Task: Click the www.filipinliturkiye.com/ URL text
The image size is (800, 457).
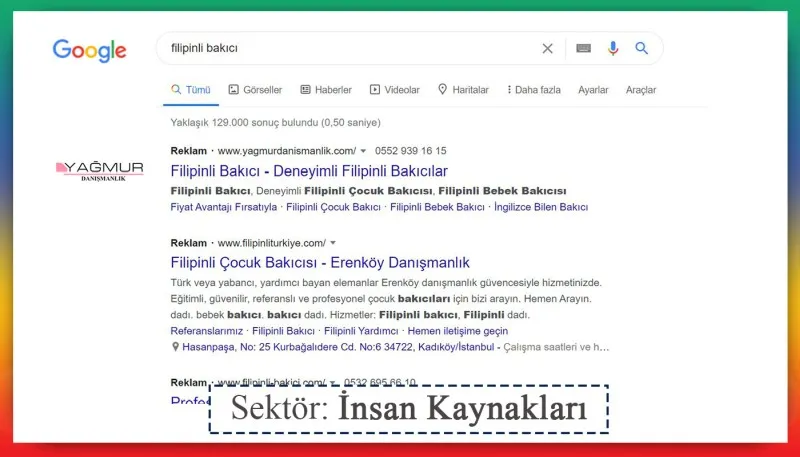Action: 272,243
